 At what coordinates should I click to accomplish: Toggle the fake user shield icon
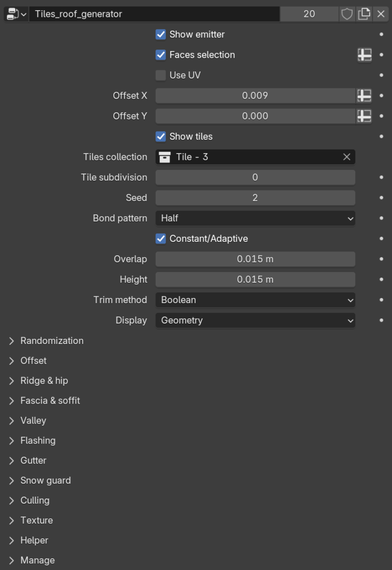pyautogui.click(x=347, y=14)
